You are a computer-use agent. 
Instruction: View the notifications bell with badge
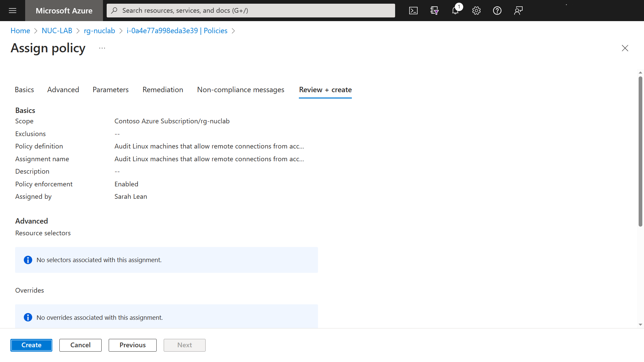[455, 10]
